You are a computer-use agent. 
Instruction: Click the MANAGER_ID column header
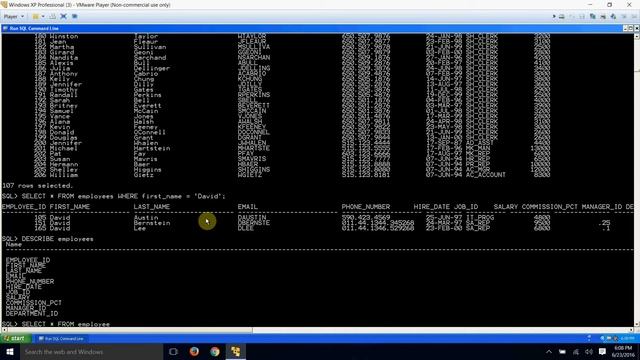602,207
